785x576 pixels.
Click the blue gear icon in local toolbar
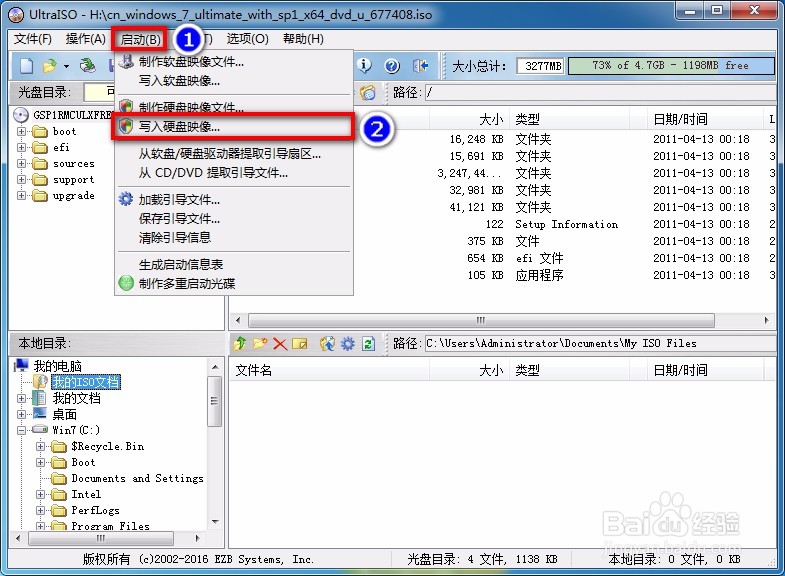point(347,343)
